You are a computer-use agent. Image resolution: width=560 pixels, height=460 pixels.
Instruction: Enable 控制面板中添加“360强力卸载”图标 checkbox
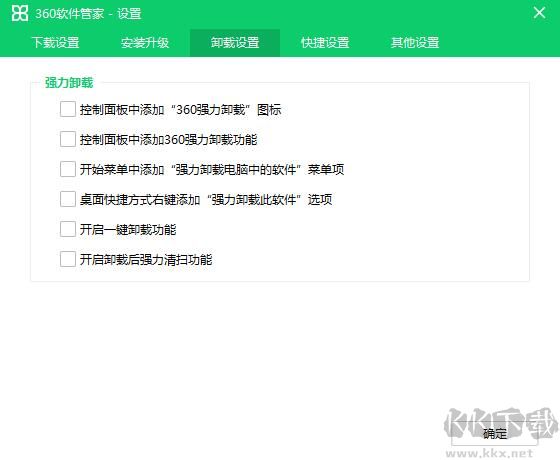click(68, 109)
